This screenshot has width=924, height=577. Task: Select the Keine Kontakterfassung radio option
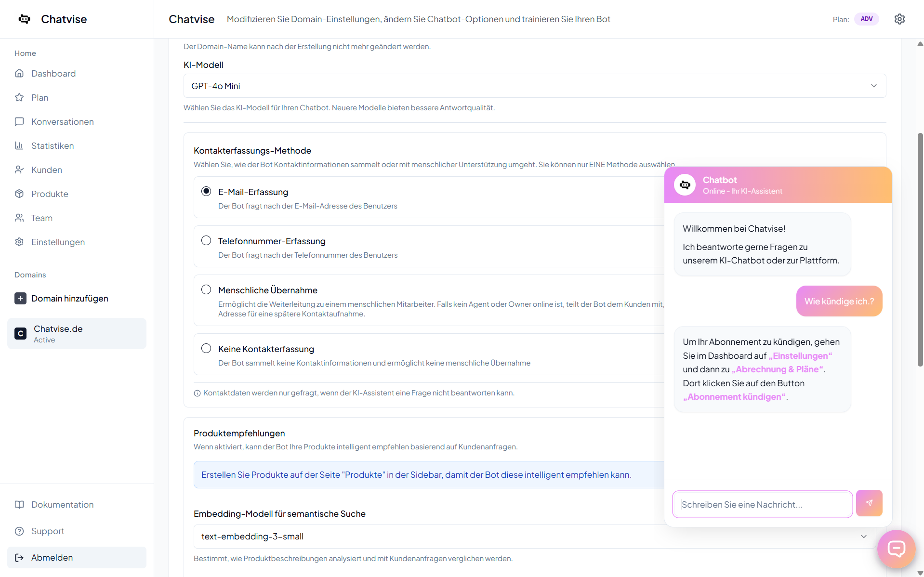[x=206, y=348]
